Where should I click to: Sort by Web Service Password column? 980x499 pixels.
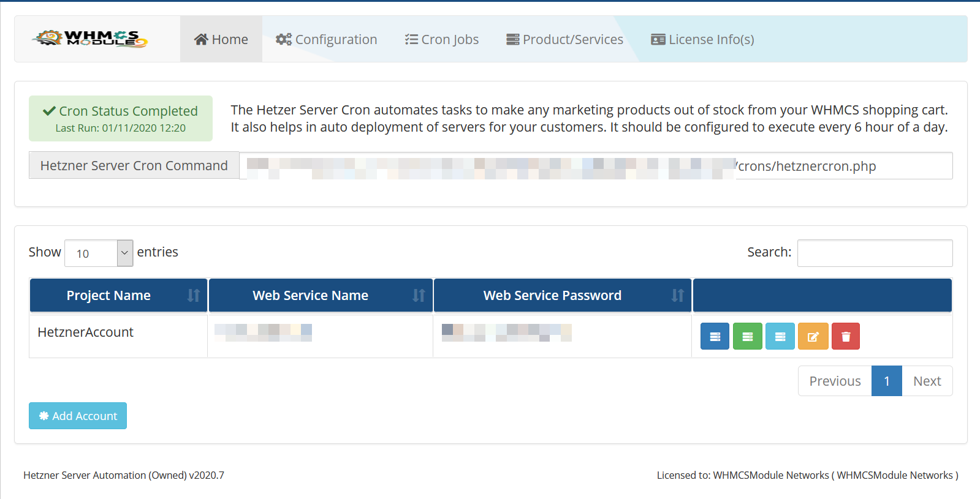click(563, 295)
